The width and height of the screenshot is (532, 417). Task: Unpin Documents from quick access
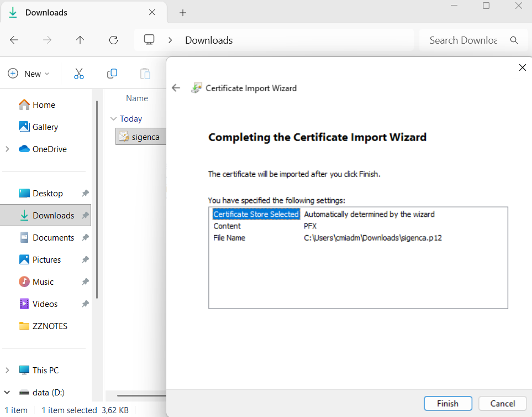[x=85, y=238]
